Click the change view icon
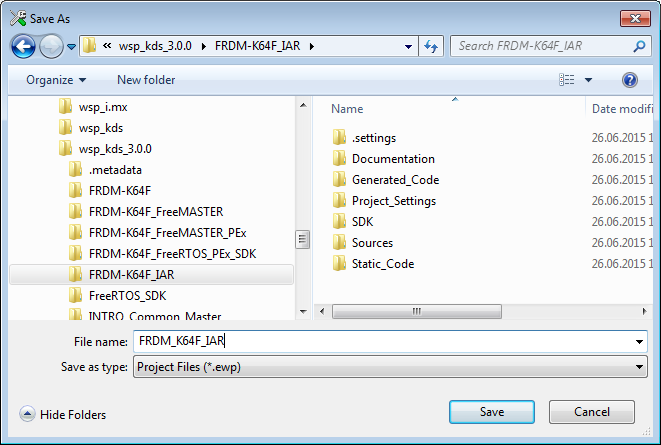This screenshot has width=661, height=445. click(x=567, y=80)
